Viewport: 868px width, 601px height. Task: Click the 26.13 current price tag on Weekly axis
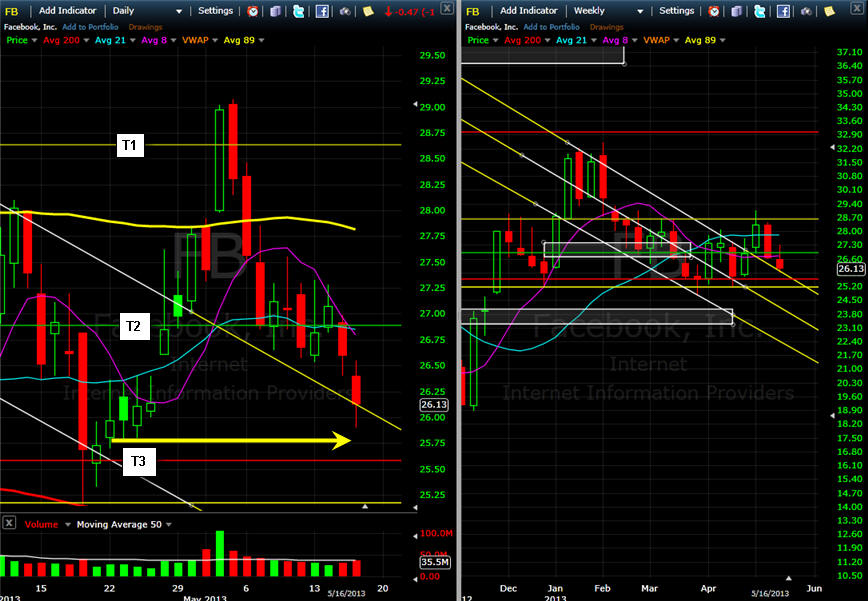point(851,269)
